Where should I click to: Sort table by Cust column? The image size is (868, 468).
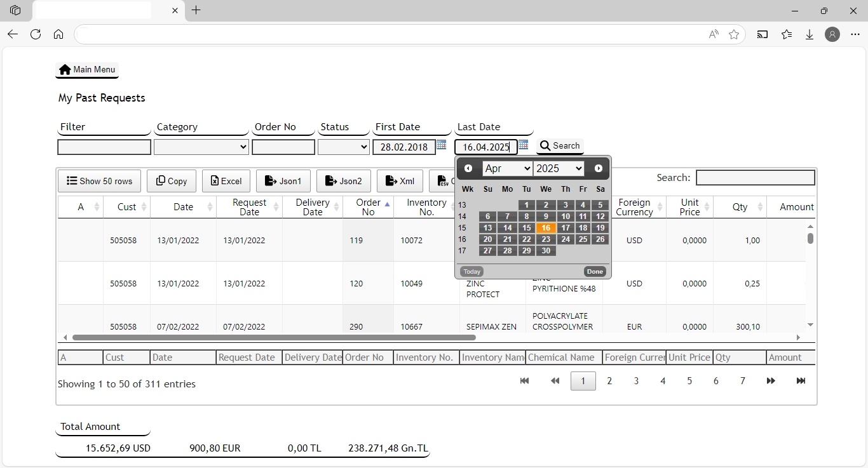[x=126, y=207]
